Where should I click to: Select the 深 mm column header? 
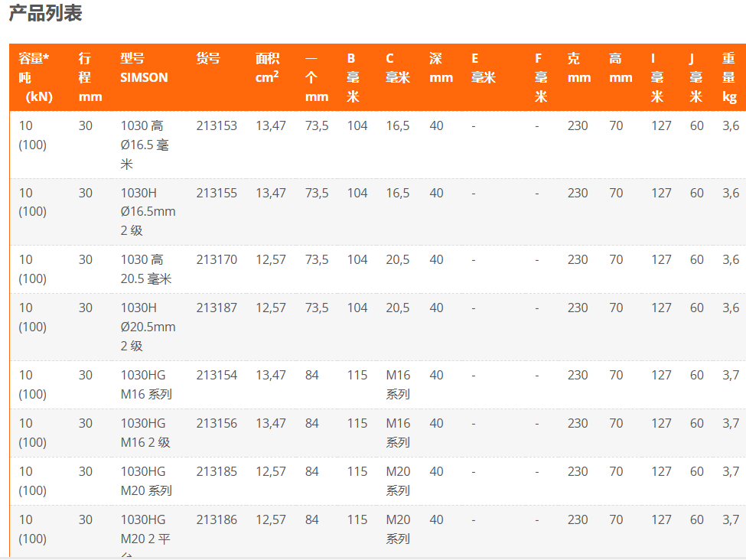(x=441, y=67)
